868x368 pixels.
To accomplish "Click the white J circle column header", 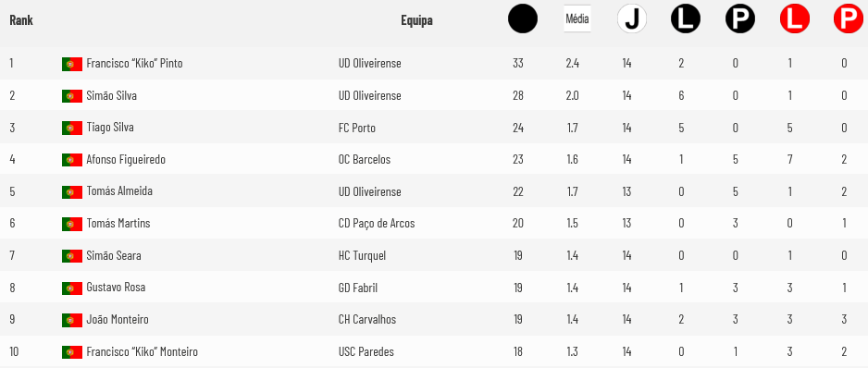I will coord(632,18).
